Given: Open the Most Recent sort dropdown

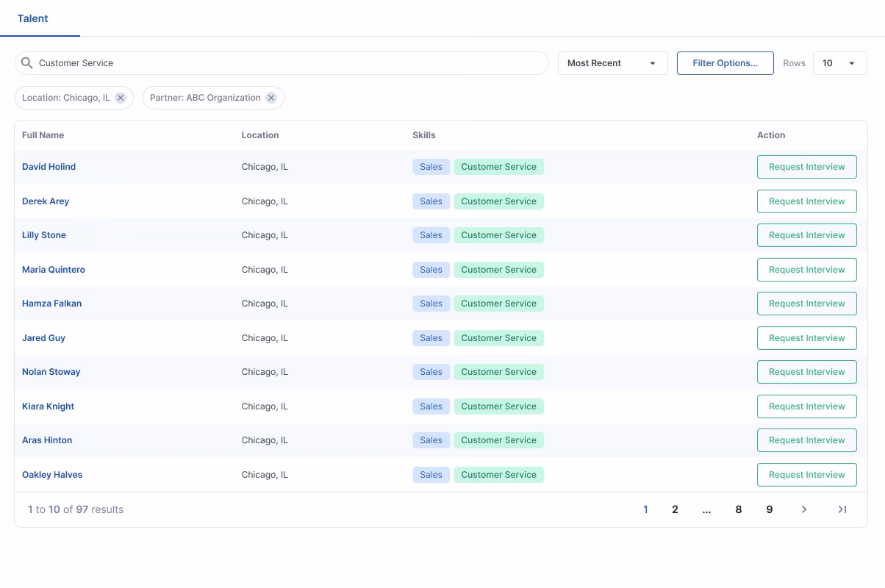Looking at the screenshot, I should [x=612, y=63].
